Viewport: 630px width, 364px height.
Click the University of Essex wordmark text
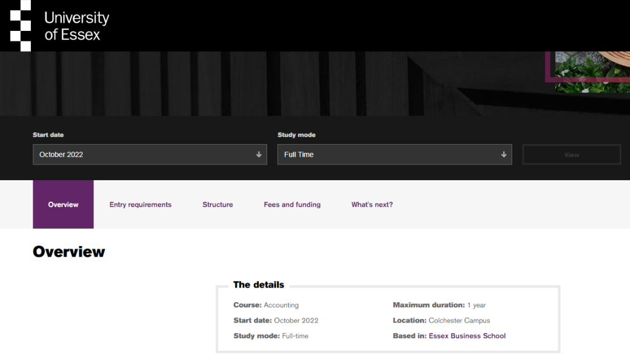tap(76, 26)
